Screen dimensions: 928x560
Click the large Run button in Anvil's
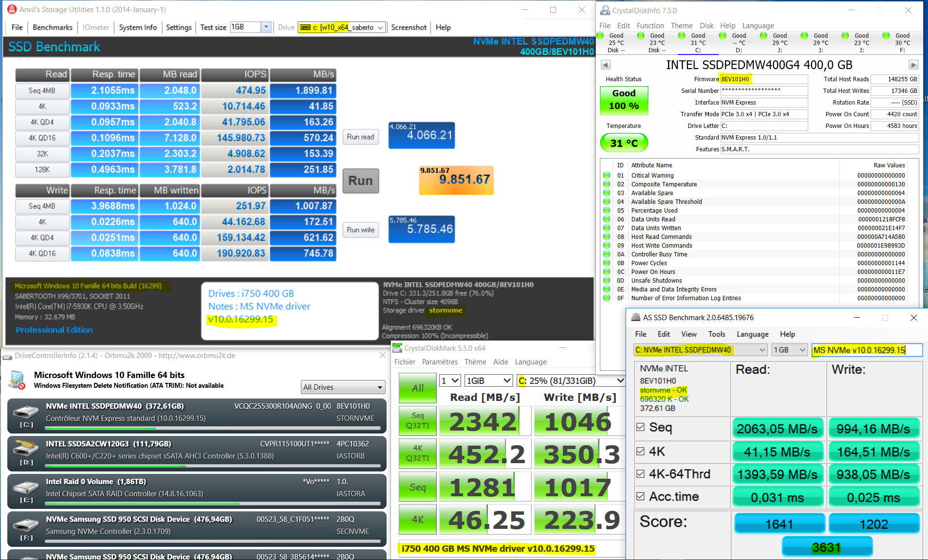coord(360,181)
